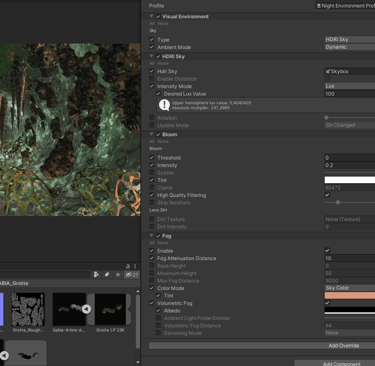375x366 pixels.
Task: Untick the Fog Enable value checkbox
Action: click(327, 250)
